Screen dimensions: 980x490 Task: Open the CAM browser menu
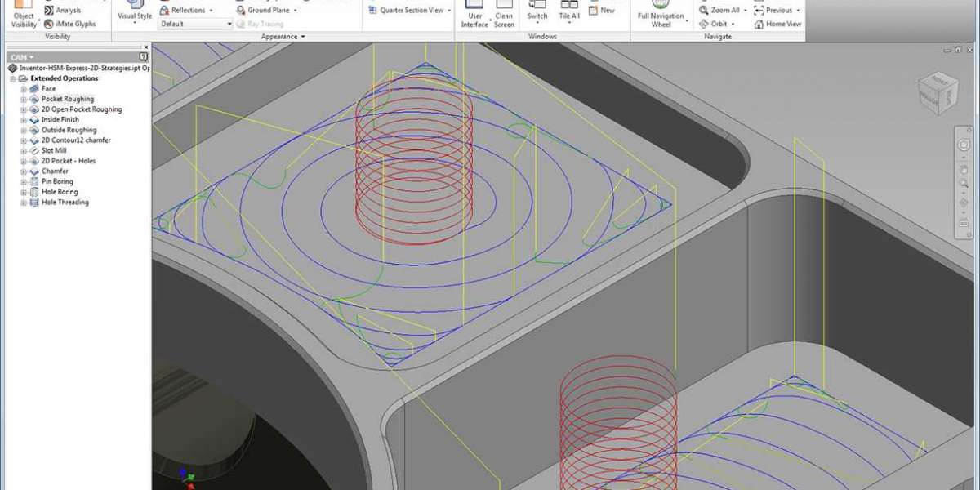tap(22, 57)
